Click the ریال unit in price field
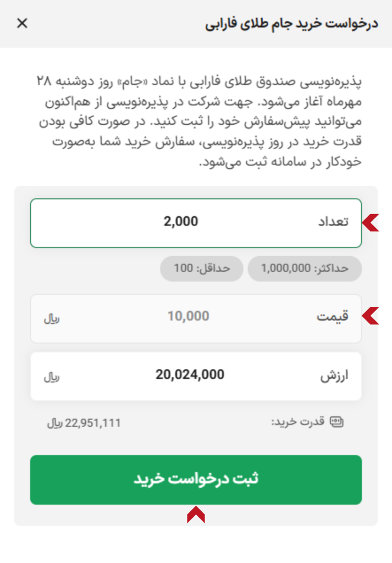The image size is (392, 563). 51,318
